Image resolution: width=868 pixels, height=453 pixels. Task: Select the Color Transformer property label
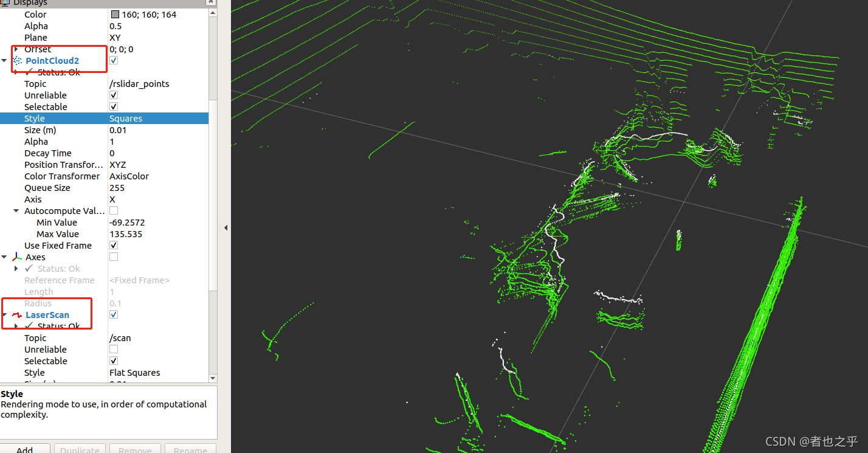point(62,176)
